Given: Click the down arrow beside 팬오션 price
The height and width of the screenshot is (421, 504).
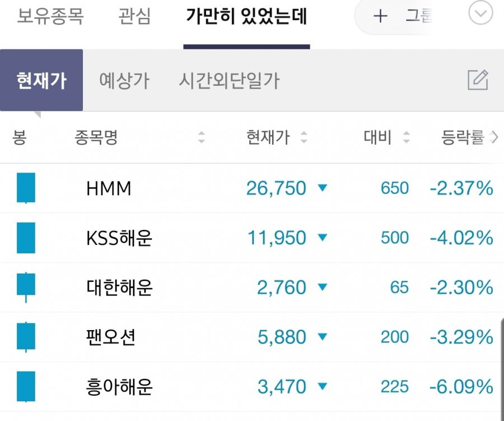Looking at the screenshot, I should (x=323, y=336).
